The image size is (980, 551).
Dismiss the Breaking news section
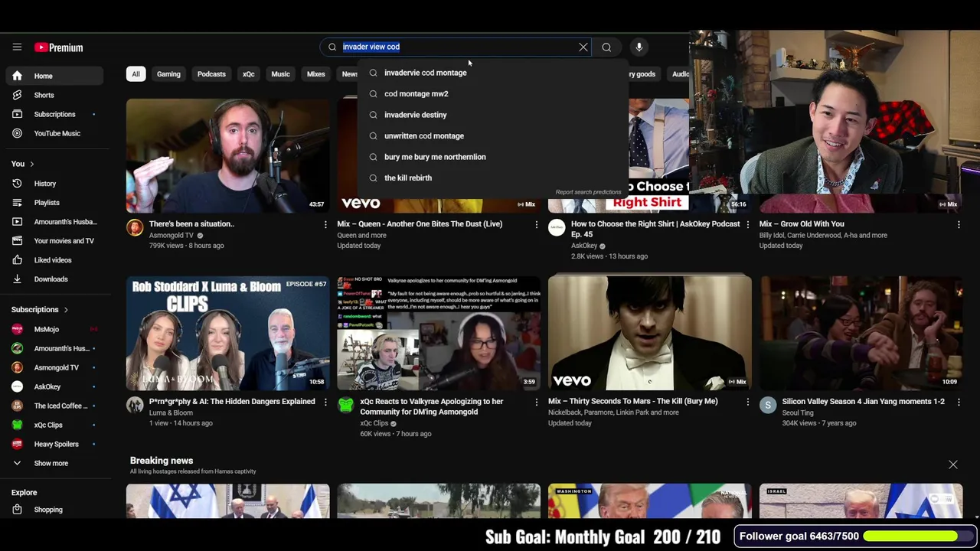(953, 465)
